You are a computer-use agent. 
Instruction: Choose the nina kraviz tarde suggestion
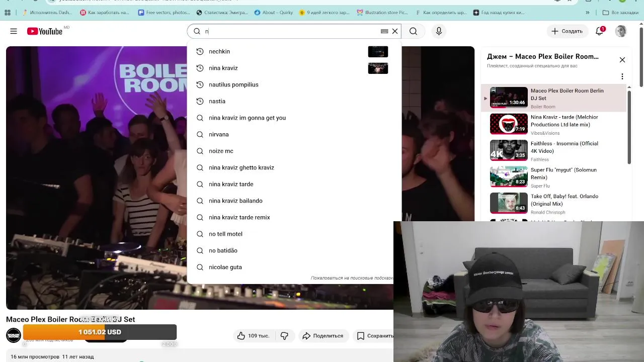coord(294,184)
